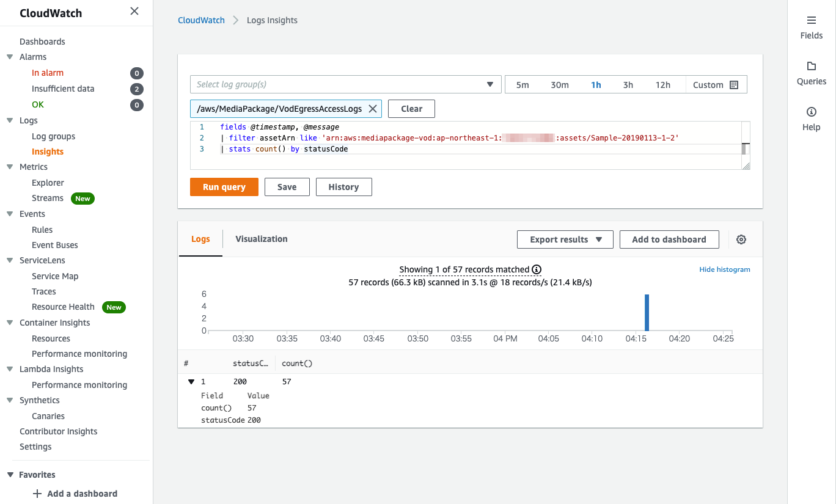The image size is (836, 504).
Task: Select the 12h time range
Action: 663,85
